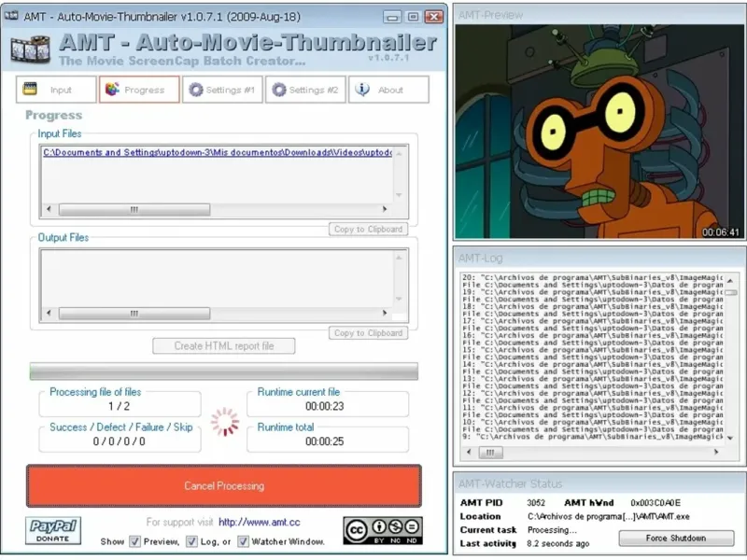
Task: Click Create HTML report file button
Action: click(x=224, y=346)
